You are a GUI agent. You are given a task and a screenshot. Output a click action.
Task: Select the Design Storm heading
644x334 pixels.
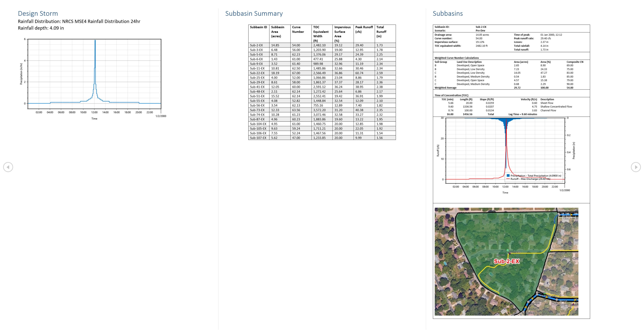pos(38,14)
